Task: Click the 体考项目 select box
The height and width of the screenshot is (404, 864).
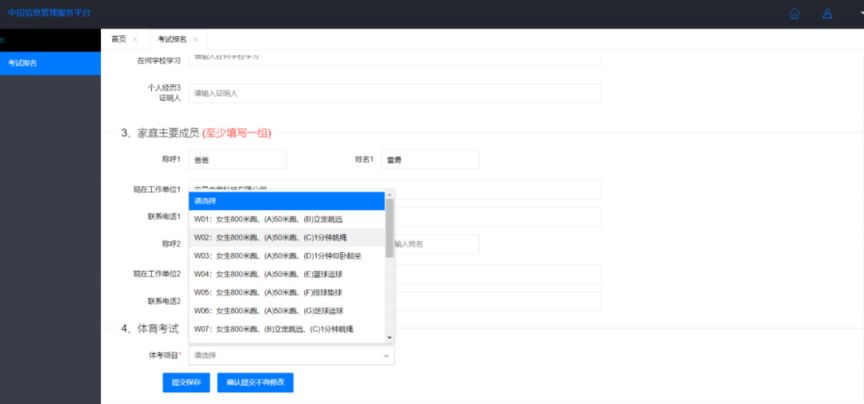Action: click(x=291, y=355)
